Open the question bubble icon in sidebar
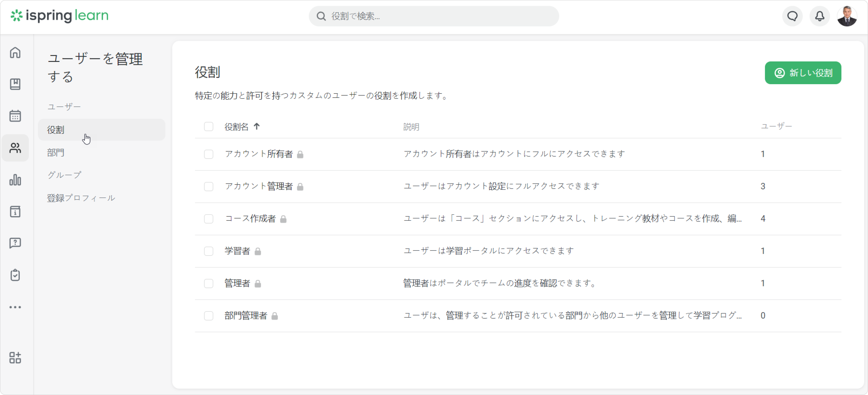 (x=15, y=243)
